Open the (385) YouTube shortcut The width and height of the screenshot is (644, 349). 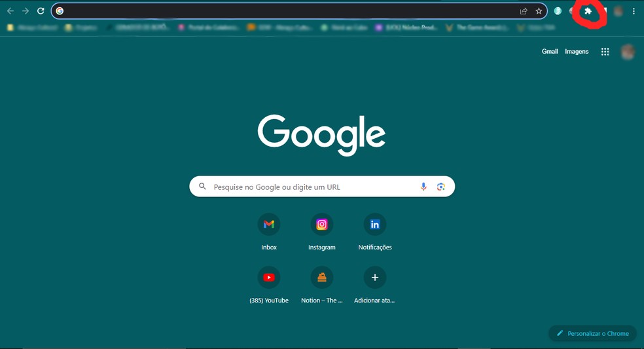point(269,285)
